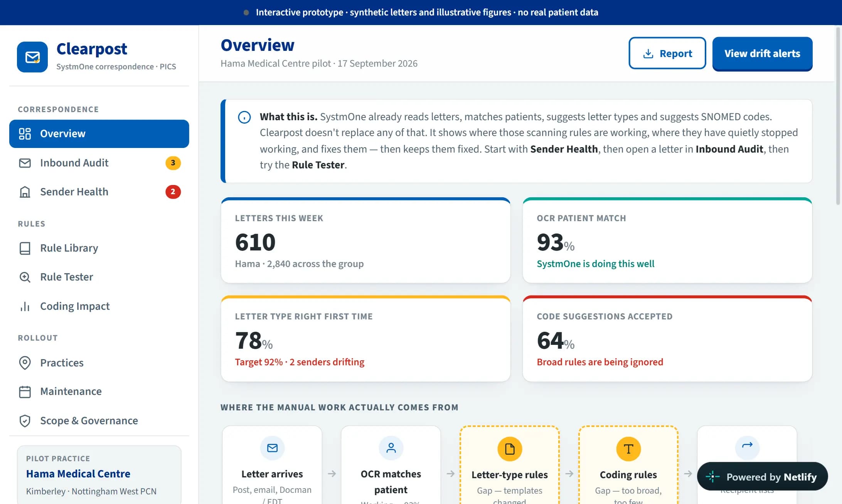Image resolution: width=842 pixels, height=504 pixels.
Task: Open Coding Impact in sidebar
Action: coord(99,306)
